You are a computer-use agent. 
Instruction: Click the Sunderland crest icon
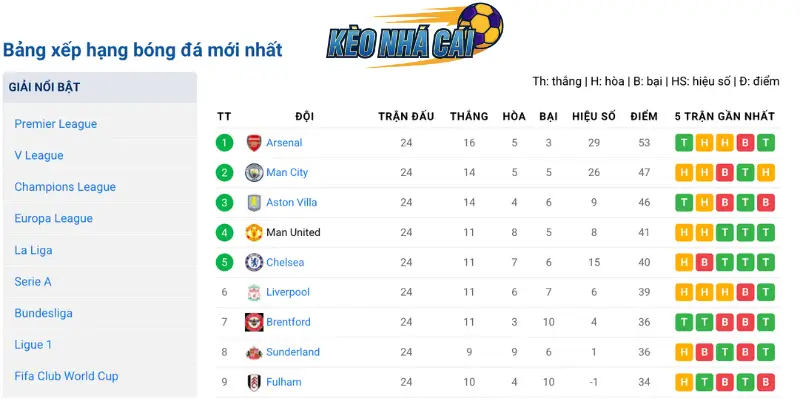point(254,352)
